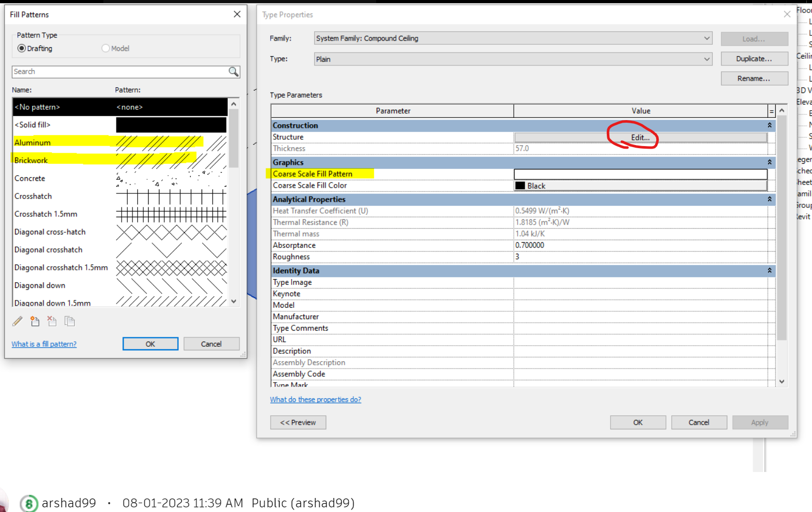
Task: Delete the selected fill pattern
Action: 52,321
